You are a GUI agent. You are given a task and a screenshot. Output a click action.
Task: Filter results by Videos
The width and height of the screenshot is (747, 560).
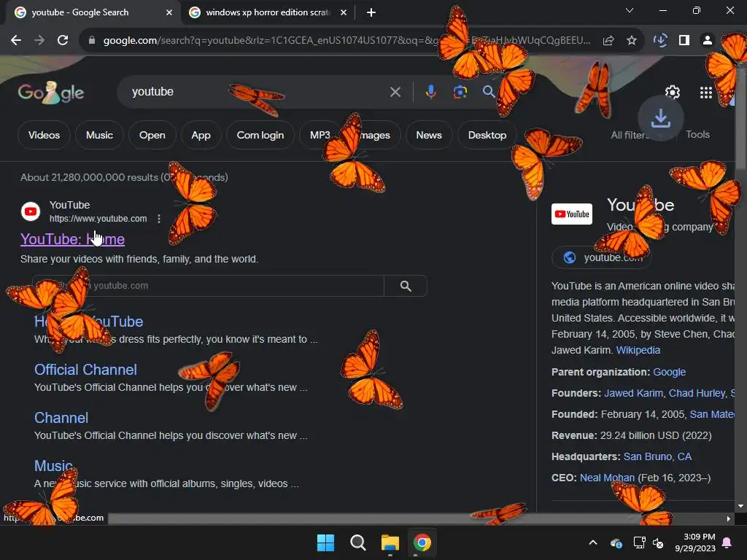44,135
